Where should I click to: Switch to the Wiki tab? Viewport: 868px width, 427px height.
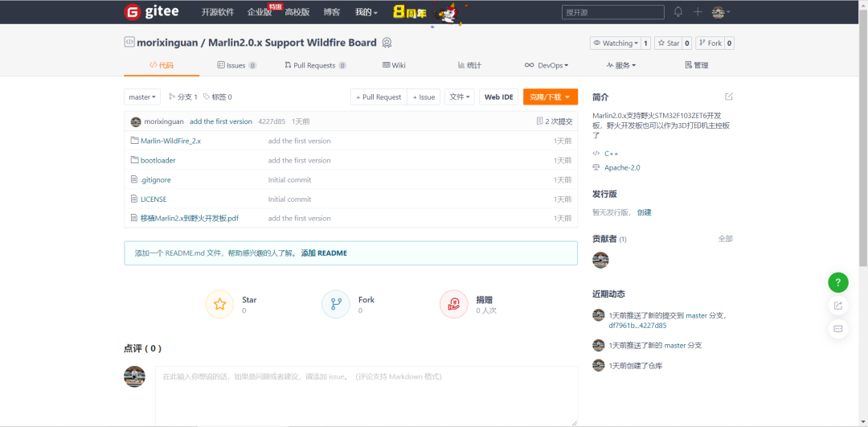[394, 65]
